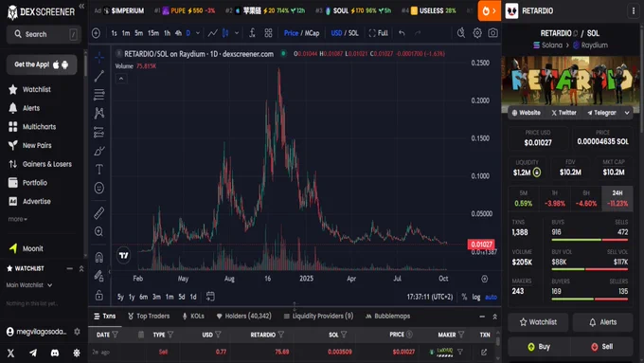Open the emoji icons tool
The height and width of the screenshot is (363, 644).
tap(99, 188)
